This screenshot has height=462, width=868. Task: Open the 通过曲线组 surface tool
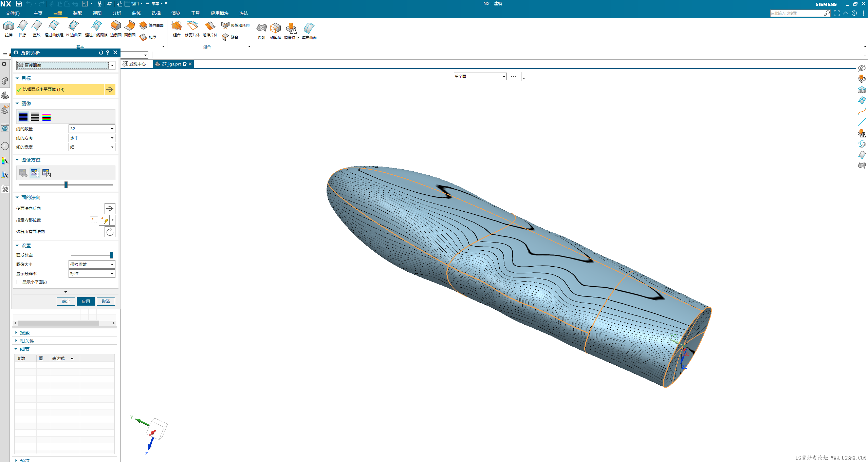pyautogui.click(x=54, y=28)
